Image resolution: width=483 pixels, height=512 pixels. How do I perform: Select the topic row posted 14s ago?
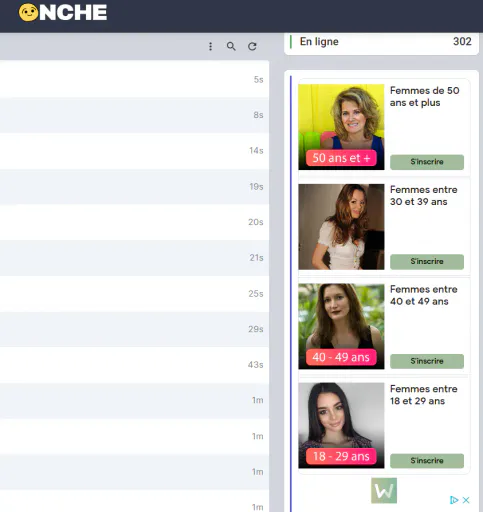[x=134, y=151]
